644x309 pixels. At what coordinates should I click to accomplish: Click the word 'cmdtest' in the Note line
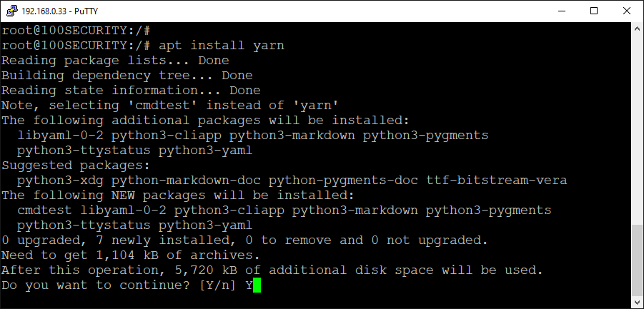(162, 106)
